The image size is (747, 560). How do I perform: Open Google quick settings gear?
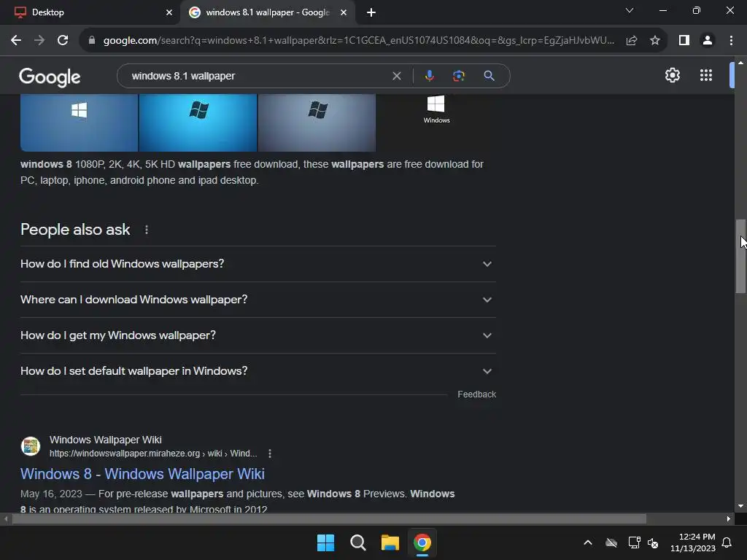[672, 75]
